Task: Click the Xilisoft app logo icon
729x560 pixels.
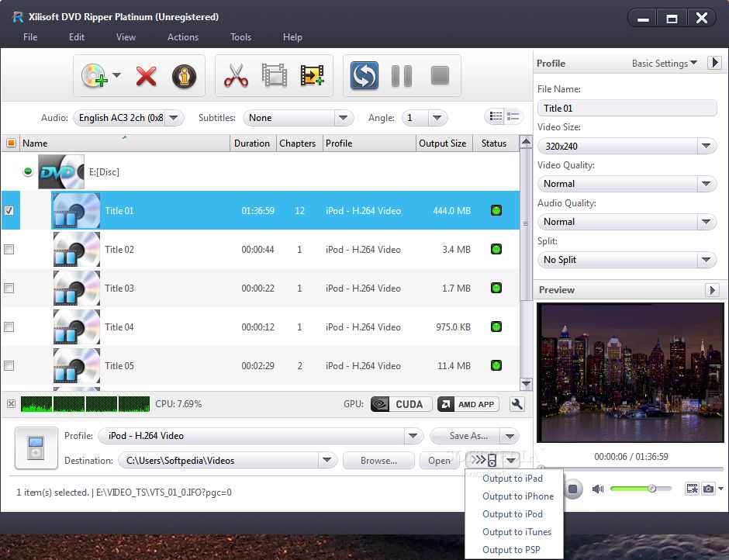Action: tap(18, 17)
